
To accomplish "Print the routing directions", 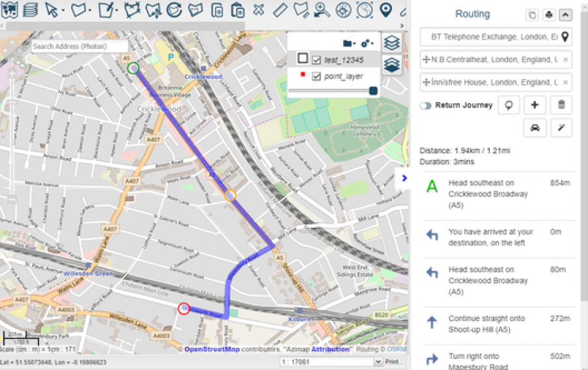I will point(549,15).
